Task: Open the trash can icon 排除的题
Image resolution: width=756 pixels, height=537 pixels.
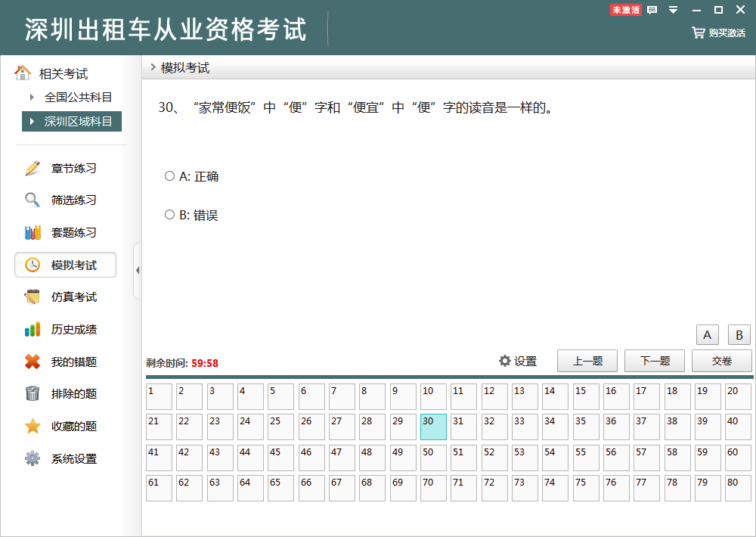Action: pos(33,394)
